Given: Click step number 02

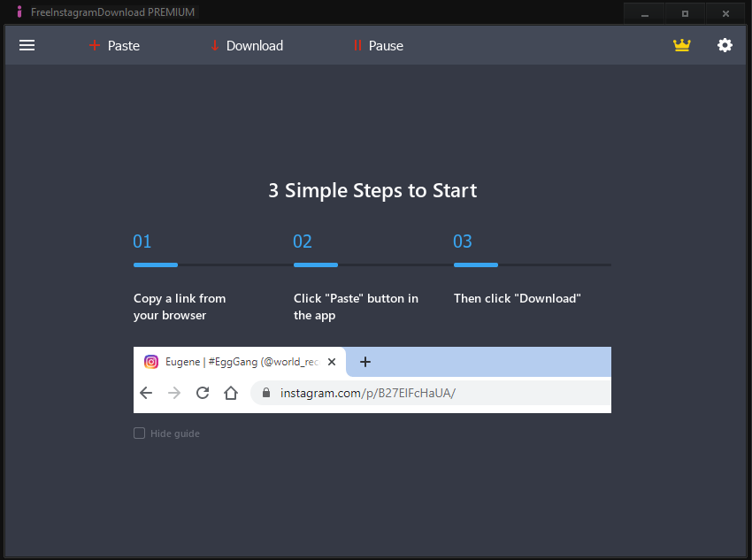Looking at the screenshot, I should click(303, 242).
